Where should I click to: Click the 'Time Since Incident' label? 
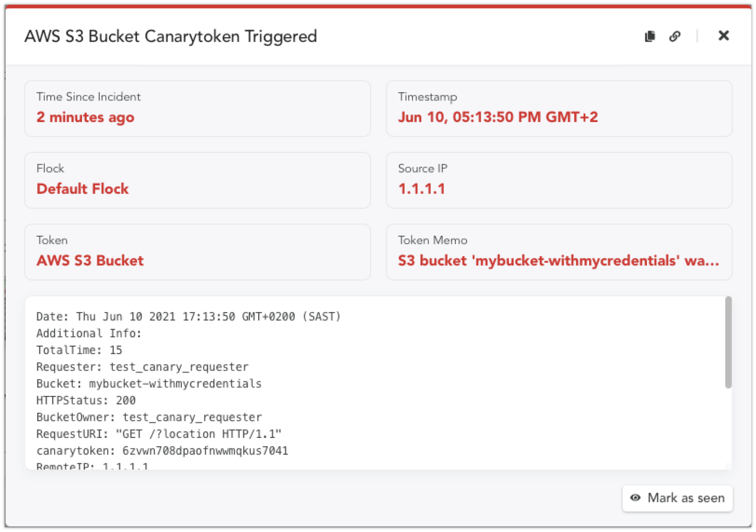coord(89,96)
